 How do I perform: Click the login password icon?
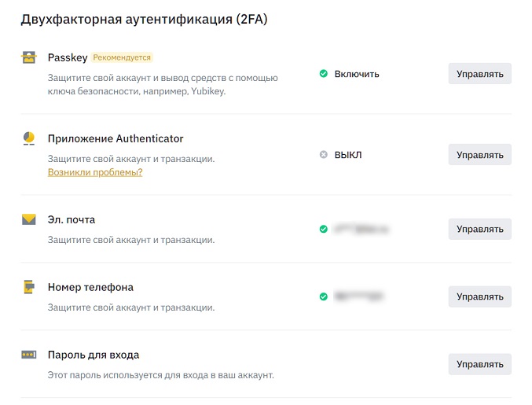pyautogui.click(x=29, y=355)
